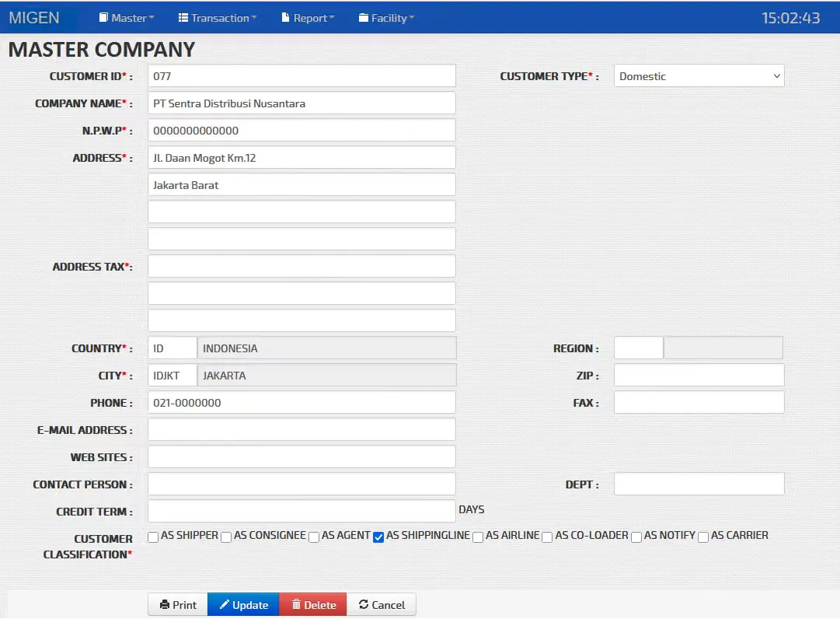
Task: Open the Transaction menu
Action: click(x=218, y=18)
